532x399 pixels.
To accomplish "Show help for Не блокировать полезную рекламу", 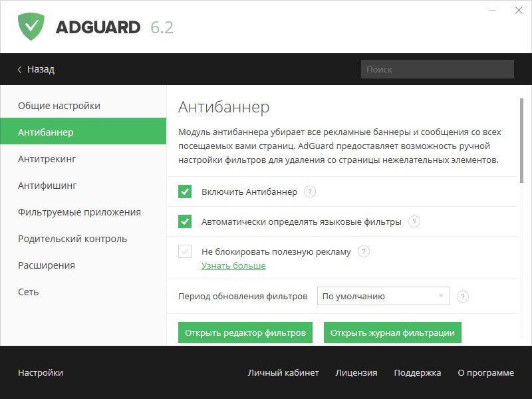I will [x=363, y=251].
